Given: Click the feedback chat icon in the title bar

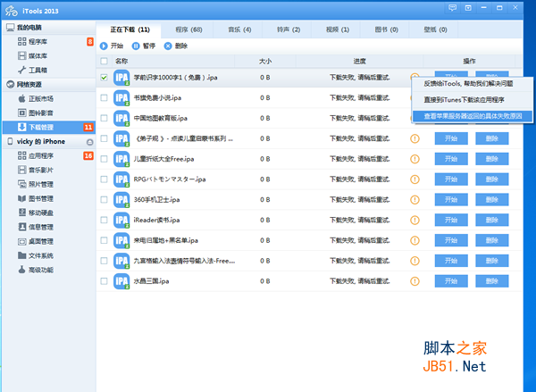Looking at the screenshot, I should [452, 7].
